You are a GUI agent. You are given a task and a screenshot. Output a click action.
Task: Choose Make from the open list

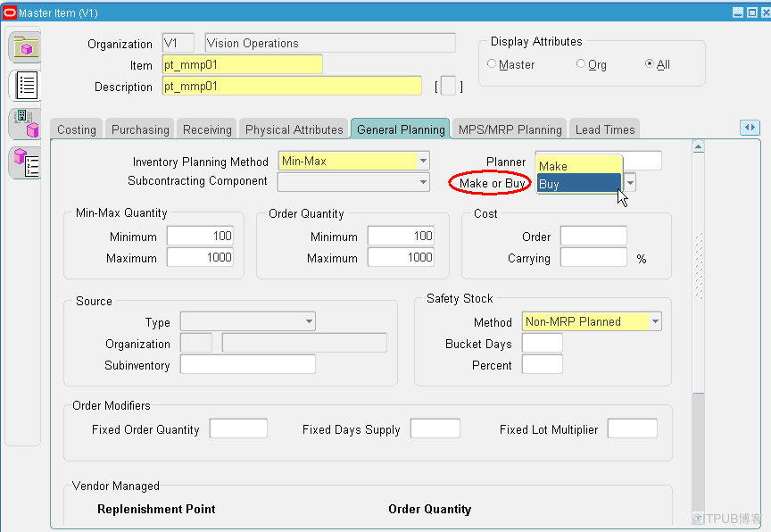(577, 166)
